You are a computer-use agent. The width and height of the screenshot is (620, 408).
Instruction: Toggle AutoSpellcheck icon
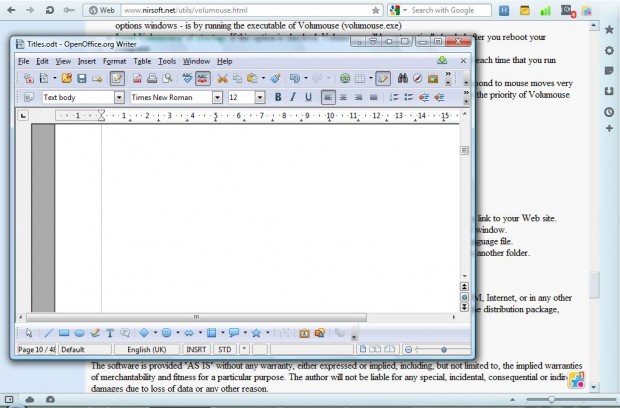tap(202, 78)
